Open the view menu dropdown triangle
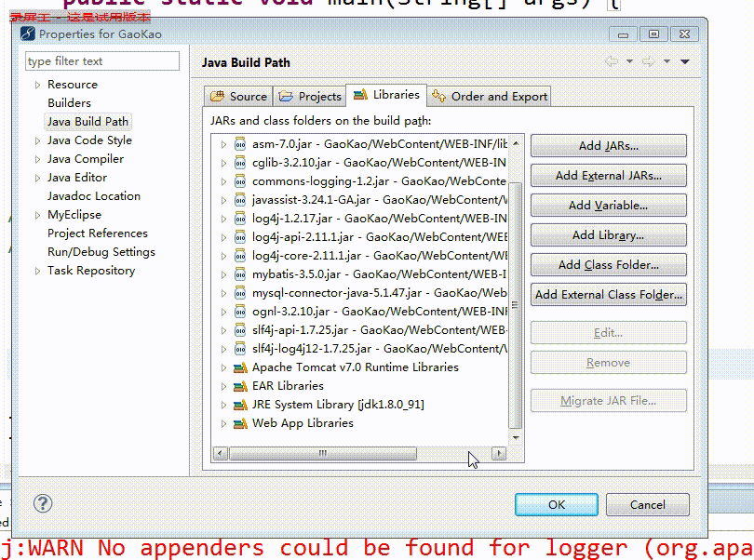Screen dimensions: 754x560 [x=685, y=61]
